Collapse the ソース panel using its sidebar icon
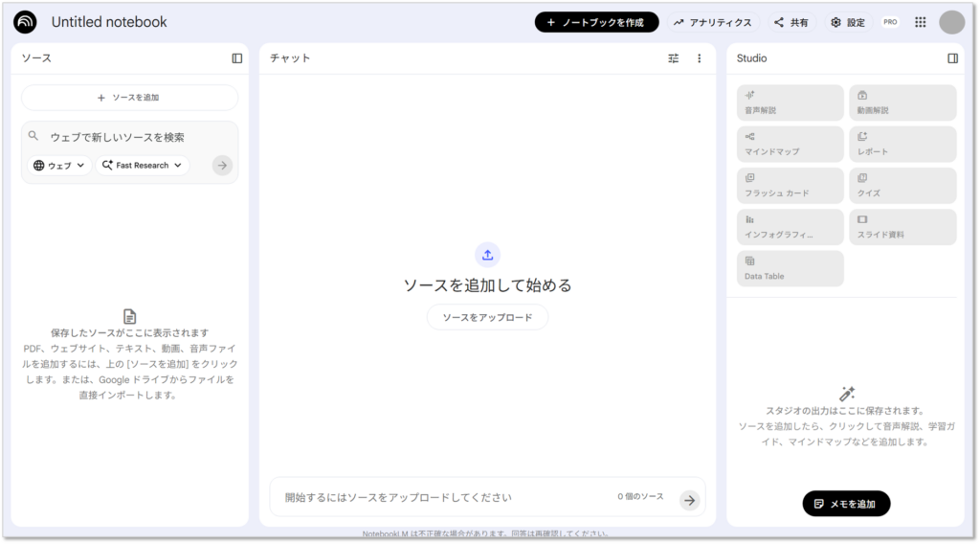This screenshot has height=544, width=980. pyautogui.click(x=237, y=58)
